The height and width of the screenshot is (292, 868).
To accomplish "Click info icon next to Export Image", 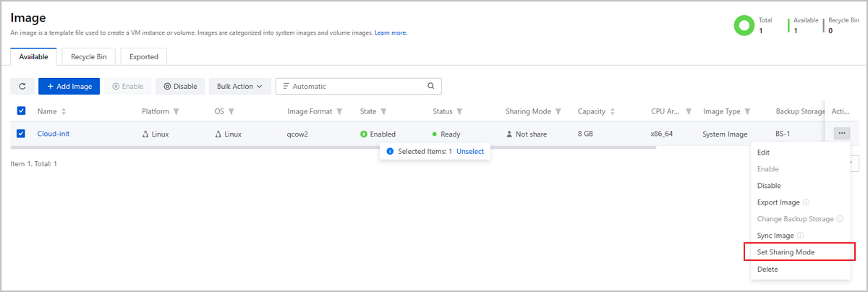I will [806, 202].
